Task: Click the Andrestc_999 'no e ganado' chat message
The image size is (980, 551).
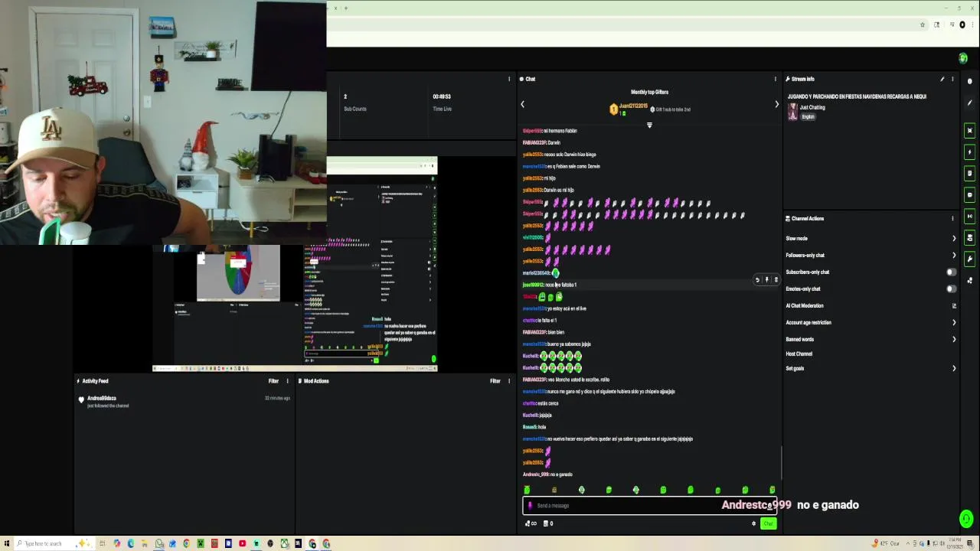Action: pyautogui.click(x=547, y=474)
